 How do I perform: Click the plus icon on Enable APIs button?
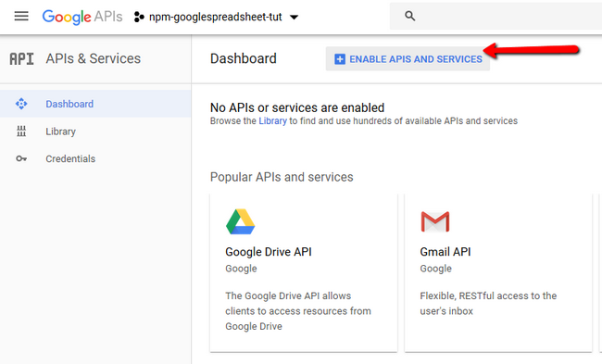click(x=340, y=59)
